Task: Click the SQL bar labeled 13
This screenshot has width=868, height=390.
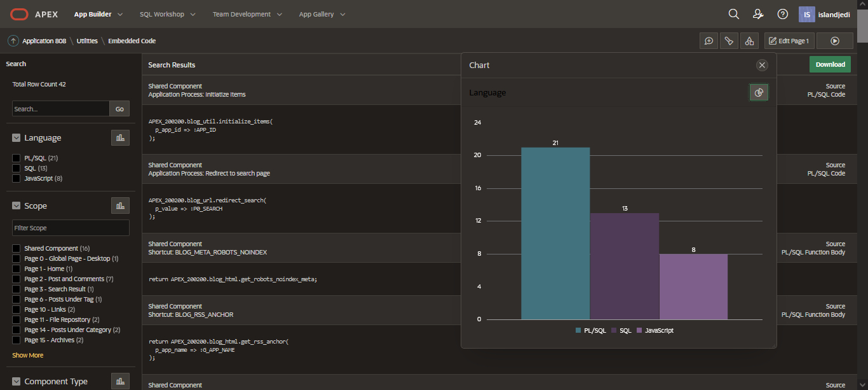Action: (x=625, y=266)
